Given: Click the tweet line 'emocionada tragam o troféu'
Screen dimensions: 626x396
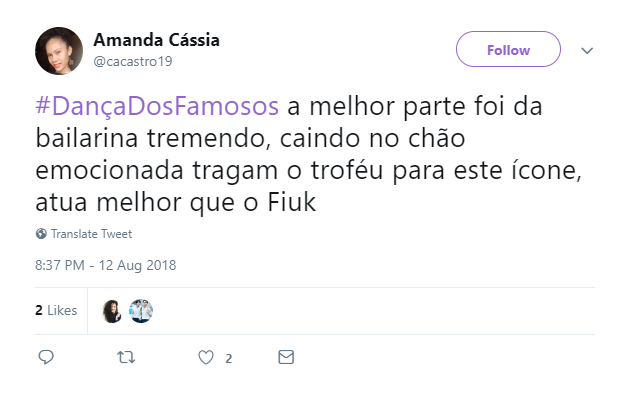Looking at the screenshot, I should [x=308, y=171].
